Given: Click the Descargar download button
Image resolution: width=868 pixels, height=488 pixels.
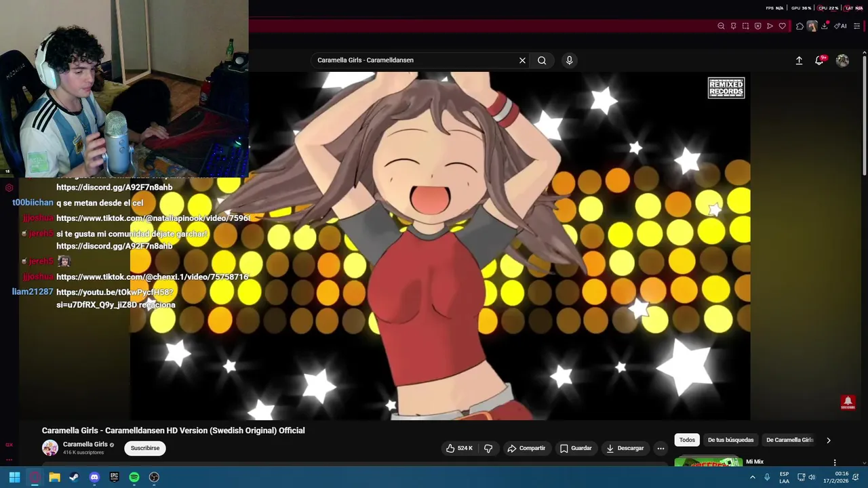Looking at the screenshot, I should (x=625, y=448).
